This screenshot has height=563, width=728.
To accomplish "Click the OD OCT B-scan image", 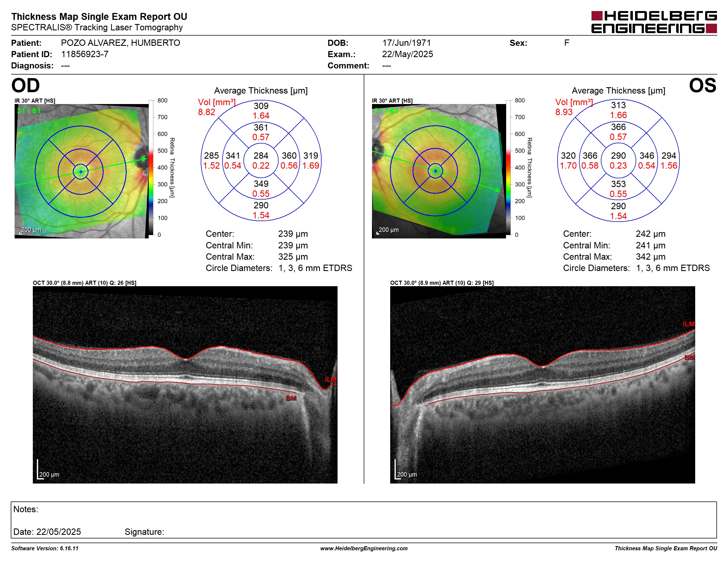I will click(x=185, y=385).
